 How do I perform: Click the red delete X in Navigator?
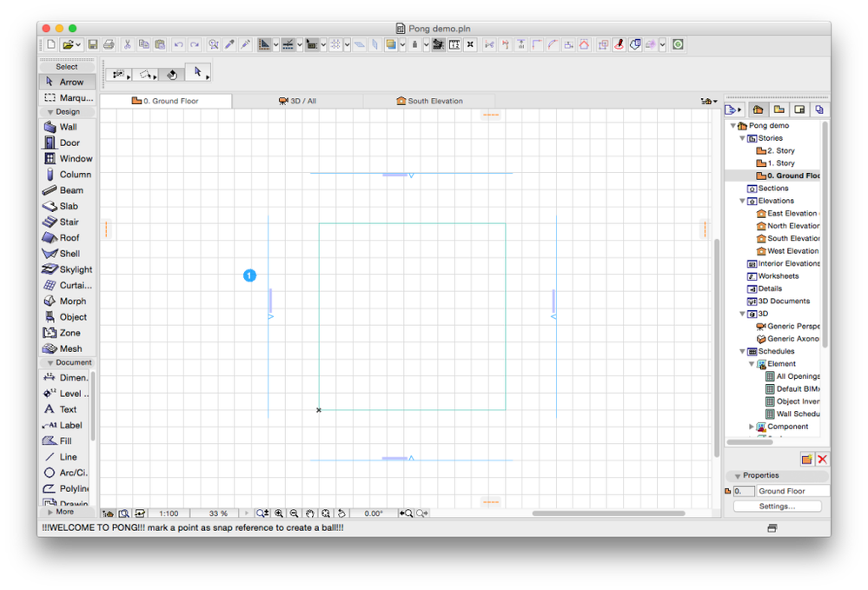pyautogui.click(x=822, y=460)
